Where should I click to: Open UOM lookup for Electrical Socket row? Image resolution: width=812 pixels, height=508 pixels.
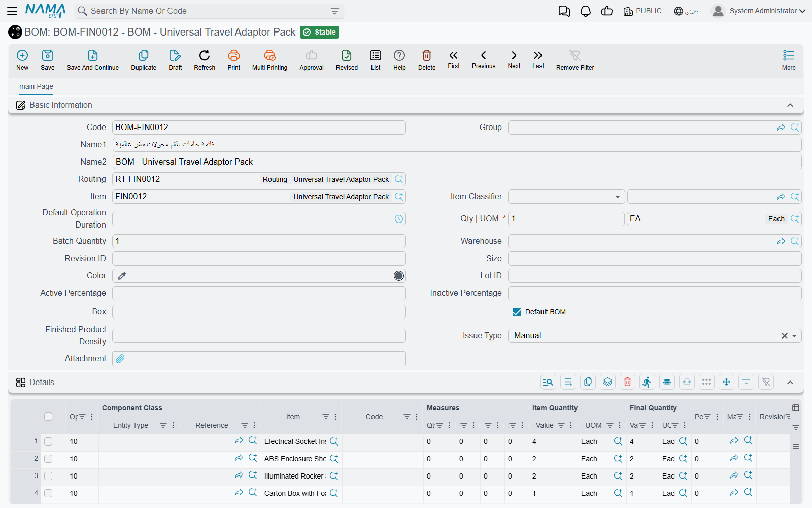tap(618, 441)
